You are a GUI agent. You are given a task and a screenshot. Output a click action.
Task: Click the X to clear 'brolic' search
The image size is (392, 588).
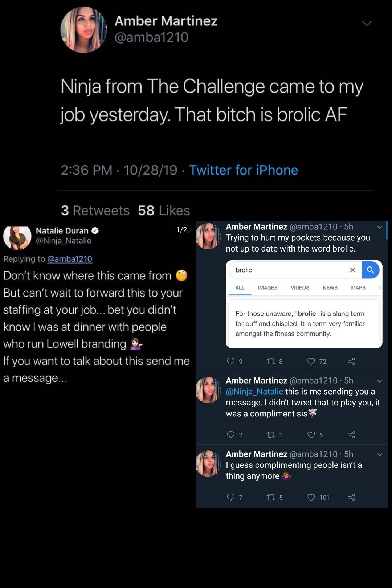(352, 270)
